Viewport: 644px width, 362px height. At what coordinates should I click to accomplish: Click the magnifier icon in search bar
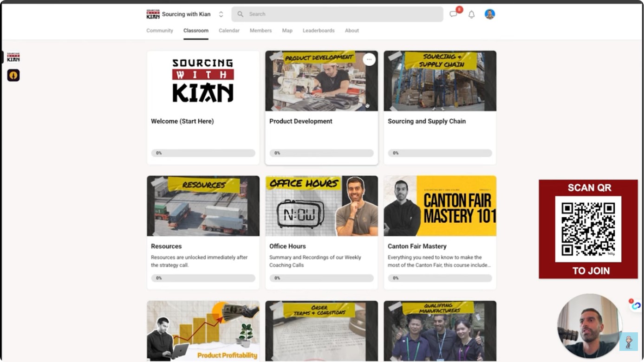click(240, 14)
